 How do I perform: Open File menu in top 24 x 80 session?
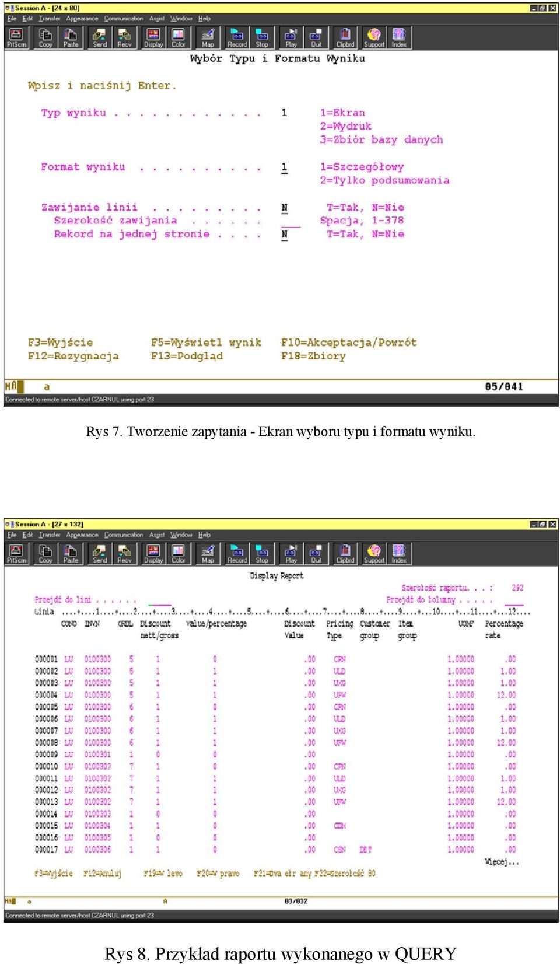[12, 19]
